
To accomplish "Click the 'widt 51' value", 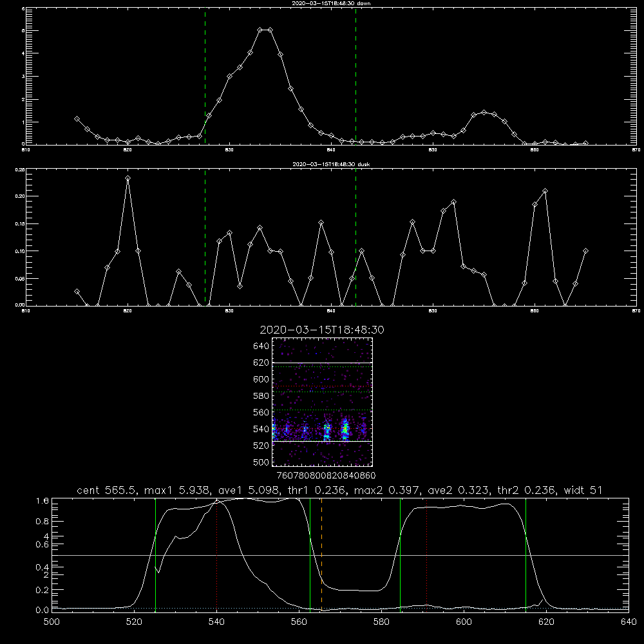I will point(583,490).
